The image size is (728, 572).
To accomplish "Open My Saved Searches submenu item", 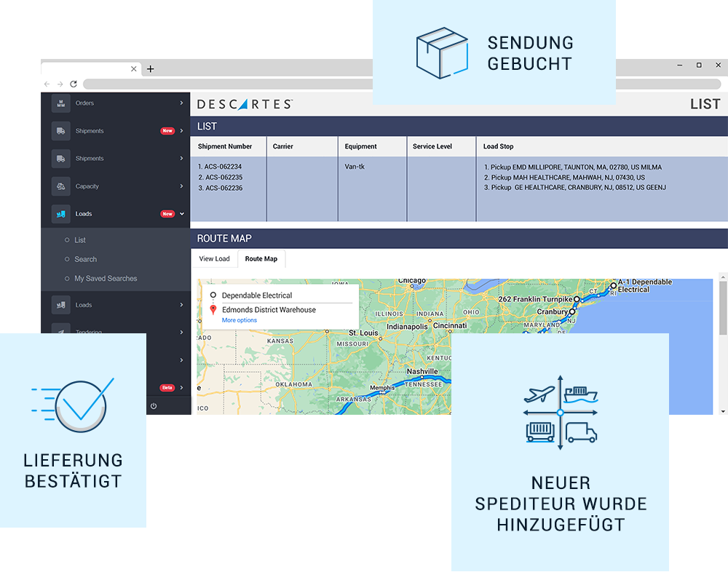I will 106,279.
